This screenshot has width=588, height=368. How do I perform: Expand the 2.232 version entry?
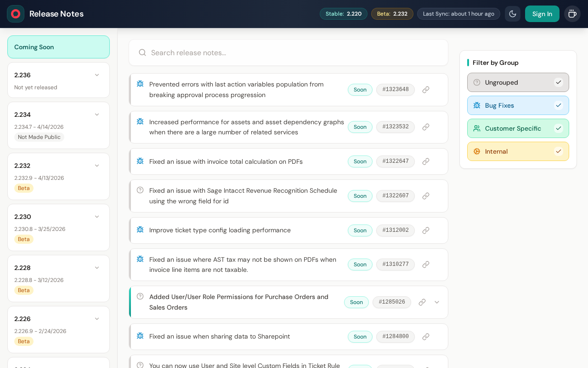pos(97,166)
